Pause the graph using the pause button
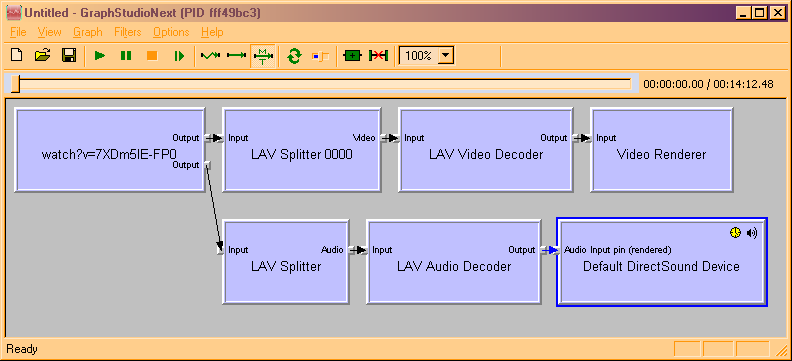Image resolution: width=792 pixels, height=361 pixels. [126, 56]
